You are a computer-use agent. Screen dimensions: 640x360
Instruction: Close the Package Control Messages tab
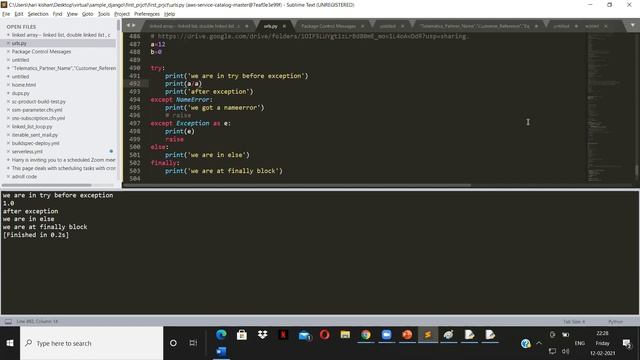pos(362,26)
